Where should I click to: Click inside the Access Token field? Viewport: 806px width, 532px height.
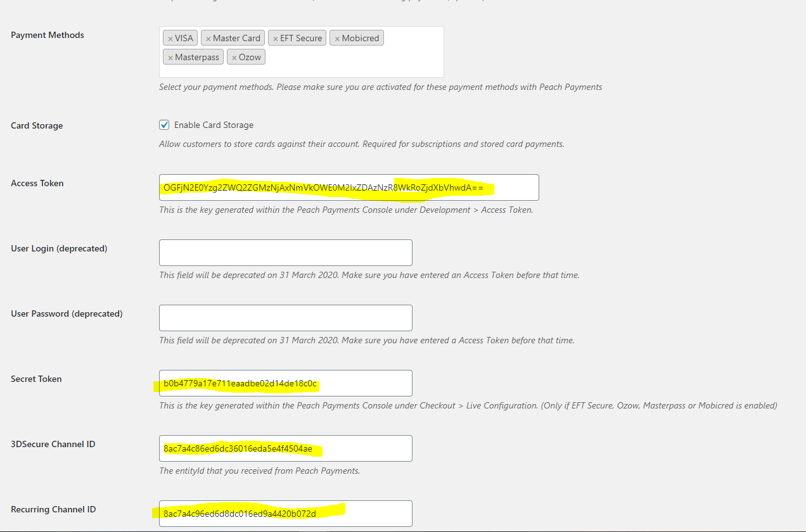(x=349, y=187)
